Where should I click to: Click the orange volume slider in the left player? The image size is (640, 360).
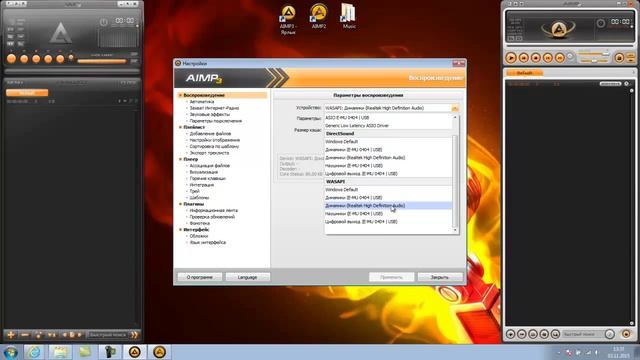click(x=102, y=61)
